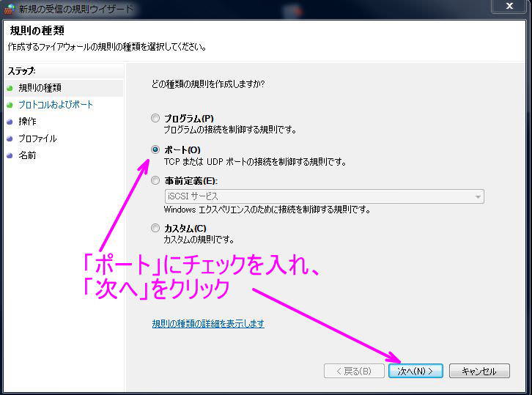The height and width of the screenshot is (395, 532).
Task: Click the < 戻る(B) button
Action: (x=354, y=371)
